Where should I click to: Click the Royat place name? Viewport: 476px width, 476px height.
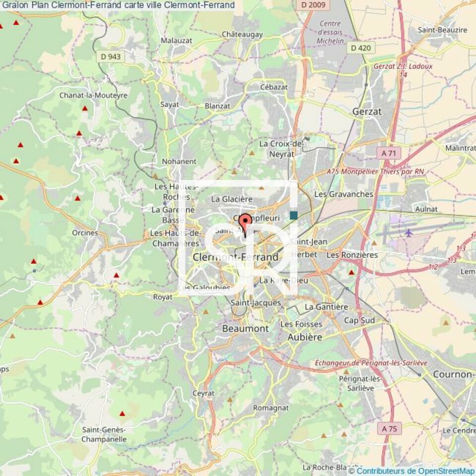click(163, 297)
